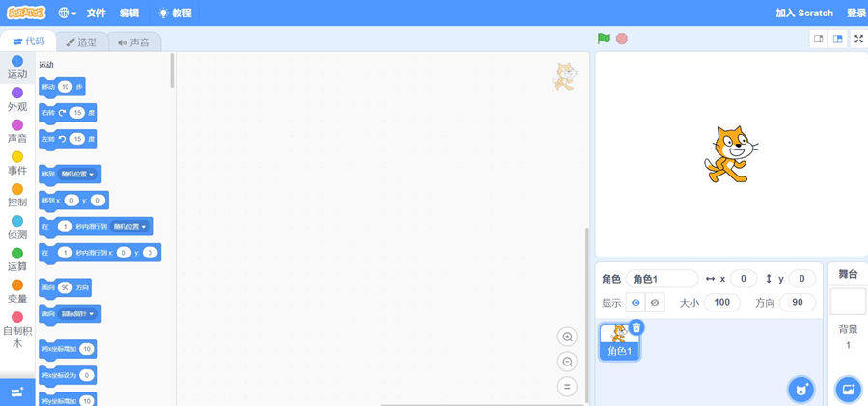Select the 外观 purple category circle
868x406 pixels.
click(17, 93)
